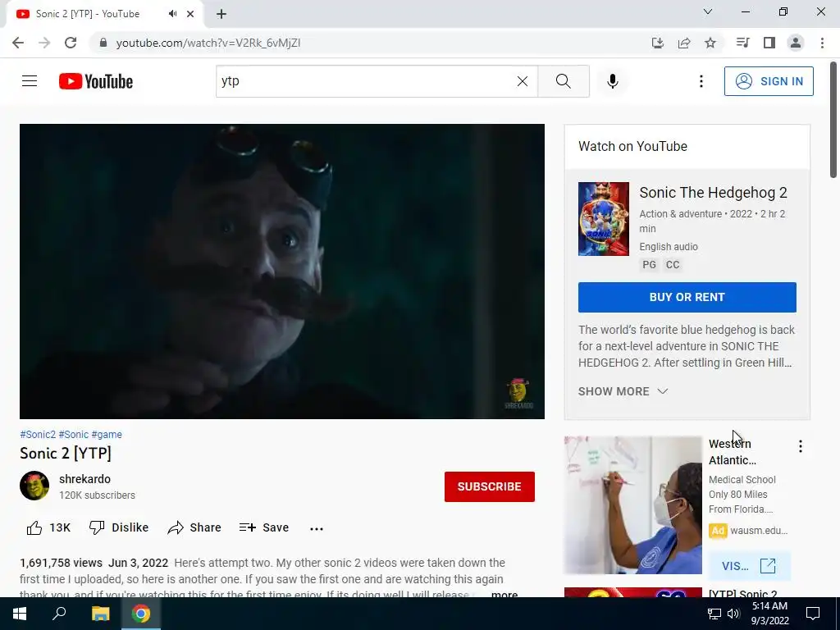
Task: Click the #Sonic2 hashtag
Action: pos(38,435)
